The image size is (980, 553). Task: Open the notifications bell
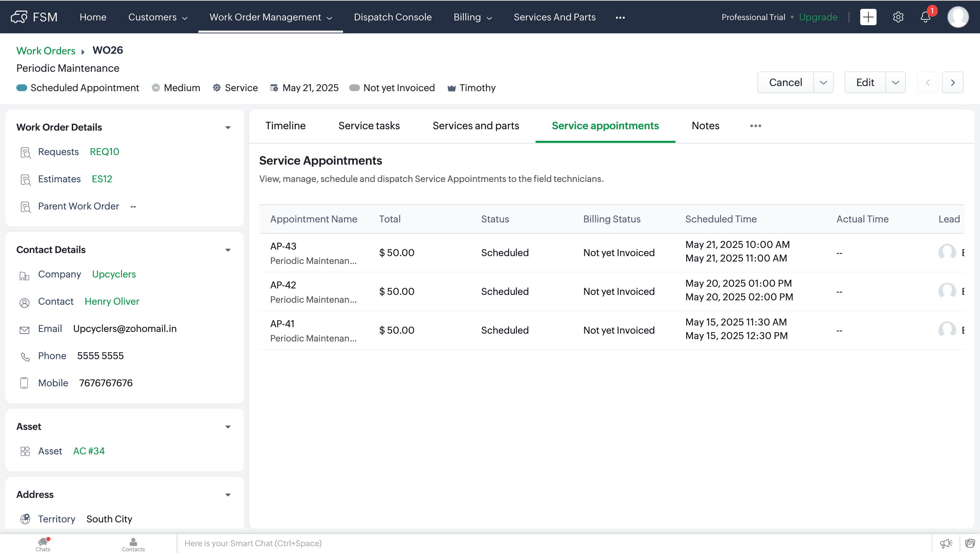[x=925, y=17]
